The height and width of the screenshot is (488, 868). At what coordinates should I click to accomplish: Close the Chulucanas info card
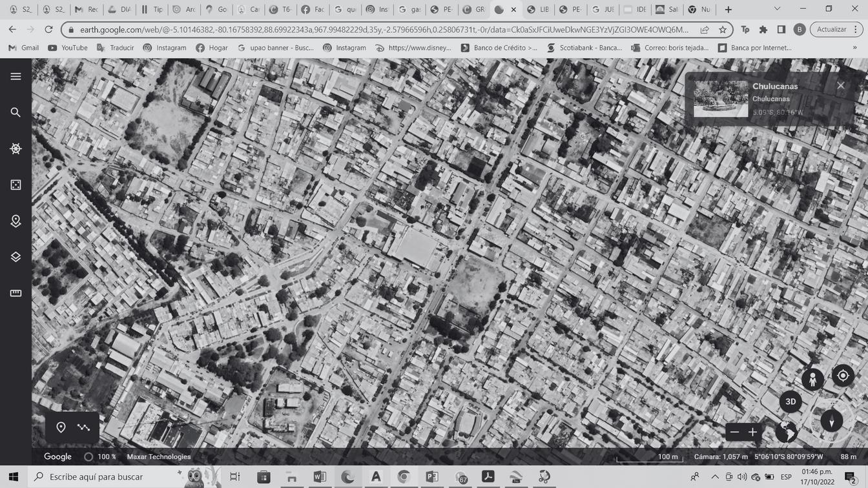[x=840, y=85]
